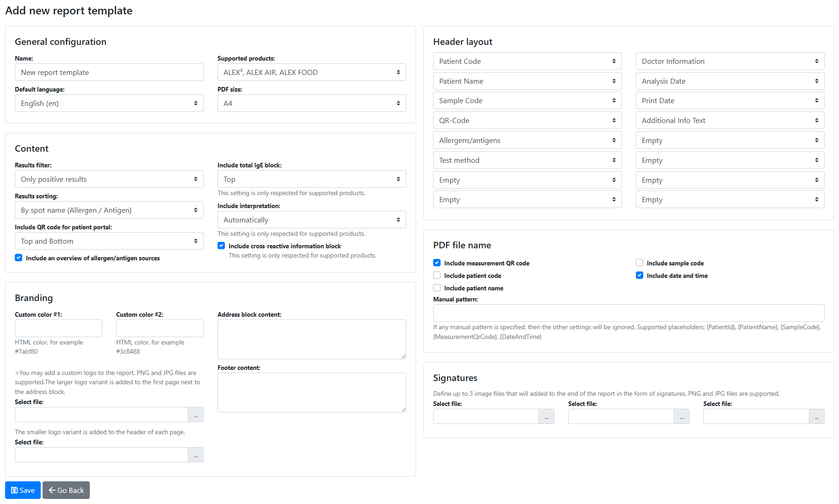Browse for the first signature file

pyautogui.click(x=547, y=417)
